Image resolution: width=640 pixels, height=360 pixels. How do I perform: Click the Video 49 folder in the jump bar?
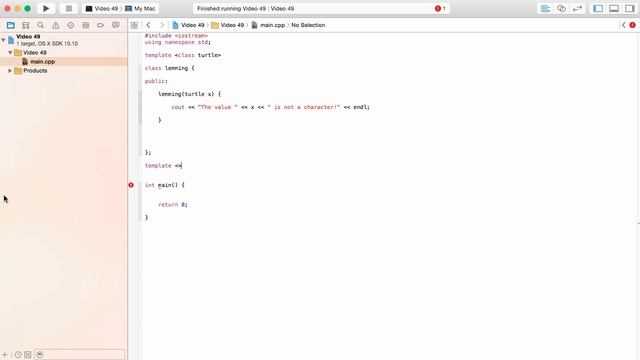[x=228, y=25]
